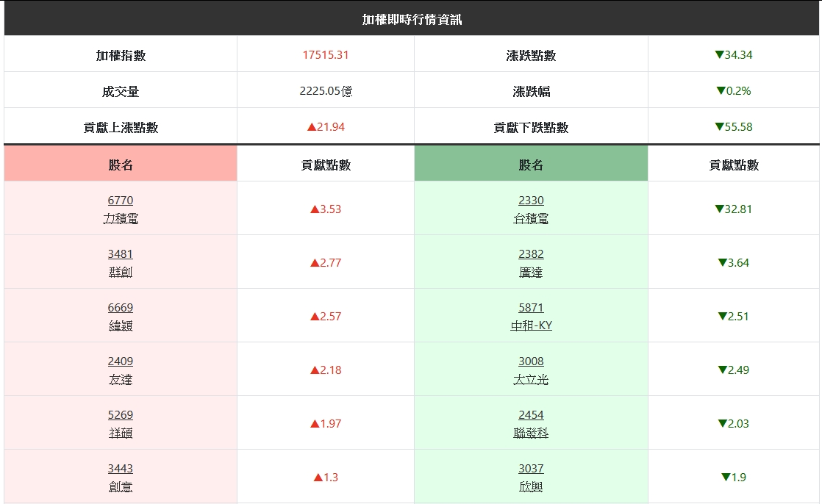Click the ▼2.49 contribution for 大立光
Viewport: 822px width, 504px height.
pyautogui.click(x=734, y=370)
